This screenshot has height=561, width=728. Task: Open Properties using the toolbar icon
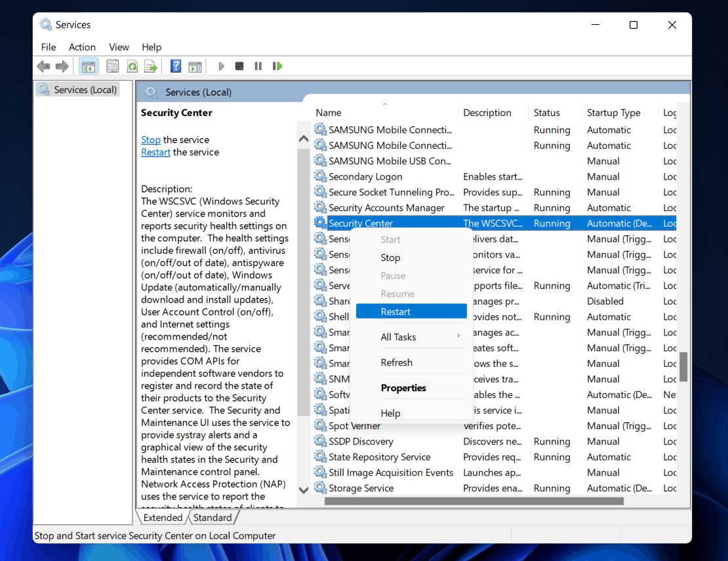[113, 66]
